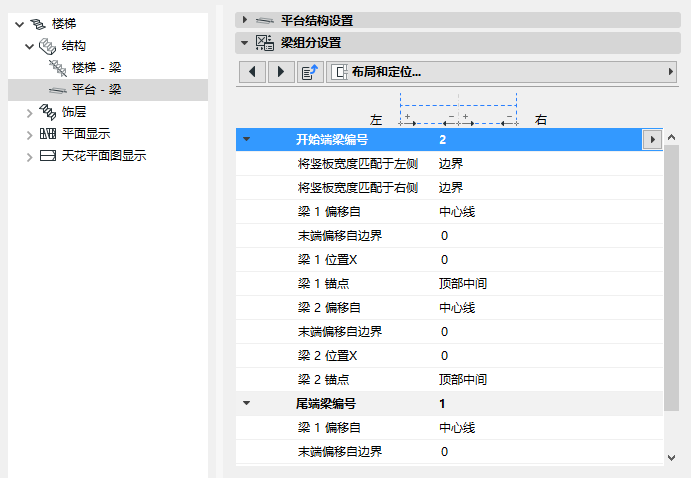This screenshot has width=691, height=478.
Task: Click the 梁 2 锚点 label
Action: (x=323, y=380)
